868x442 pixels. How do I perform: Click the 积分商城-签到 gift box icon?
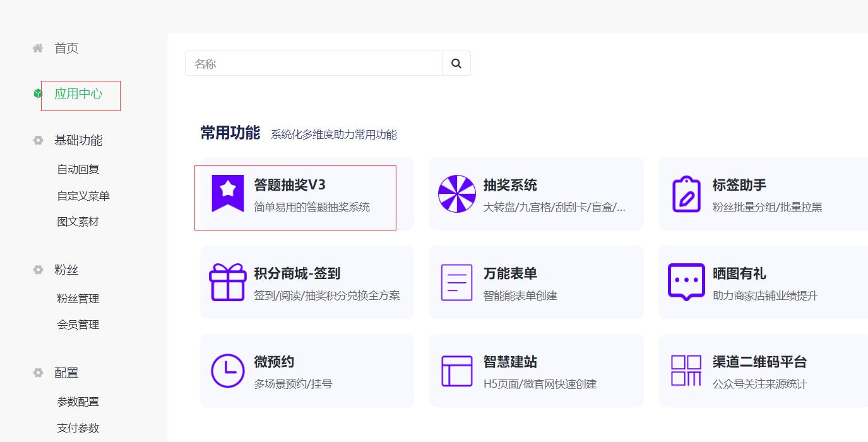pos(227,282)
